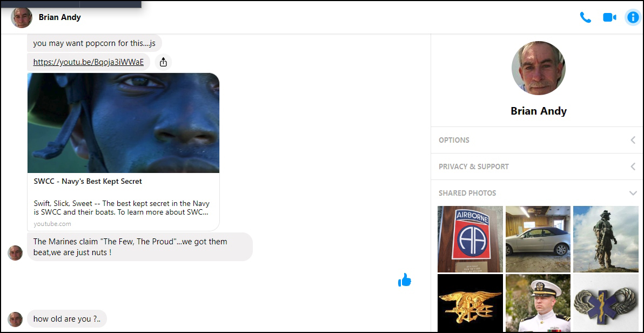Click the SWCC - Navy's Best Kept Secret title
644x333 pixels.
click(x=88, y=181)
